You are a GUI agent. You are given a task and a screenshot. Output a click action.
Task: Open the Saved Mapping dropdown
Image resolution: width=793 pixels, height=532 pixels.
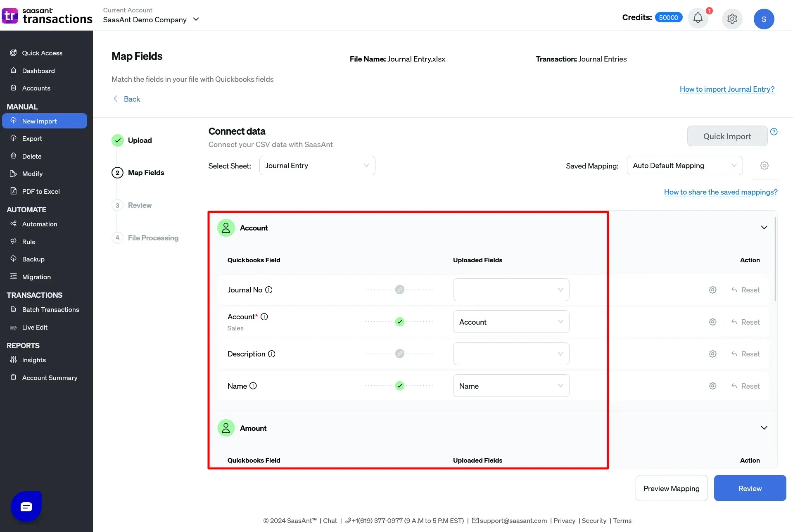pyautogui.click(x=685, y=166)
